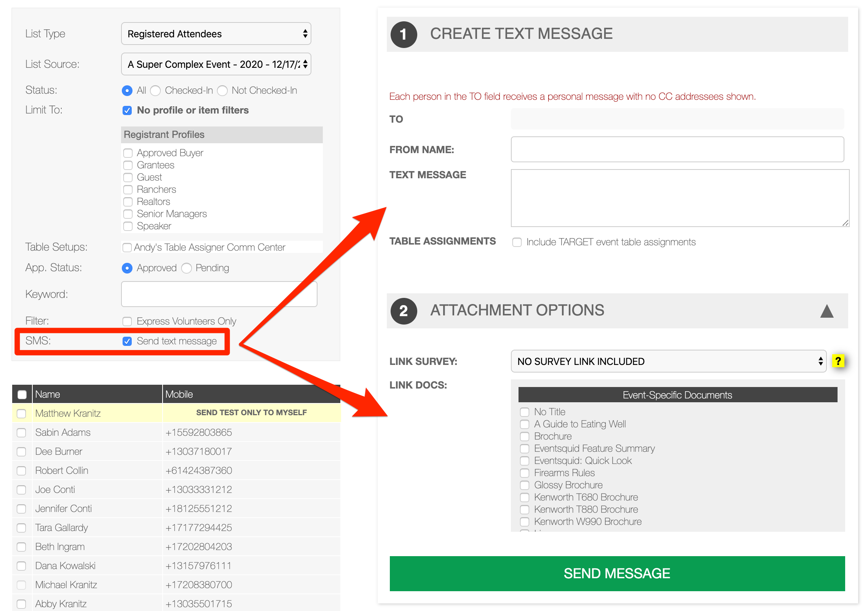This screenshot has height=611, width=868.
Task: Check Kenworth W990 Brochure document
Action: pyautogui.click(x=525, y=522)
